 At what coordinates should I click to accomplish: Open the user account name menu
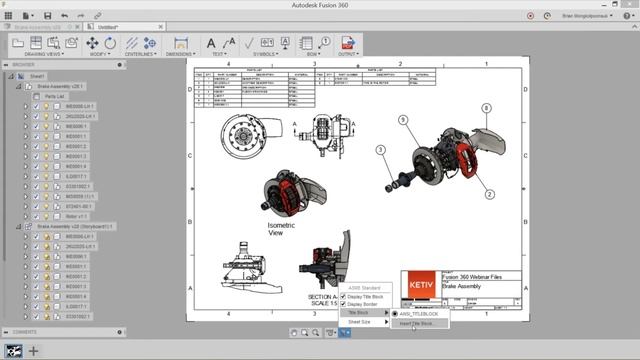(587, 16)
